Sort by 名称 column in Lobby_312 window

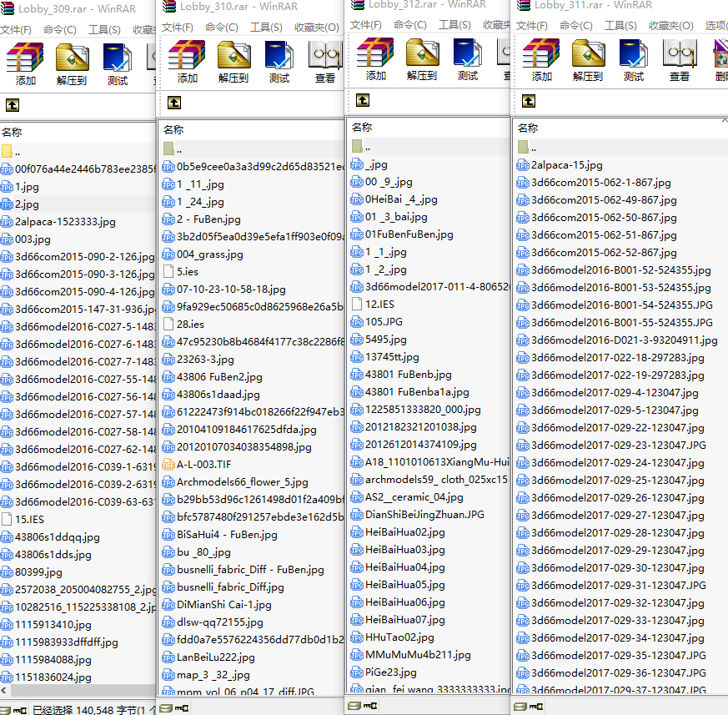pyautogui.click(x=362, y=127)
